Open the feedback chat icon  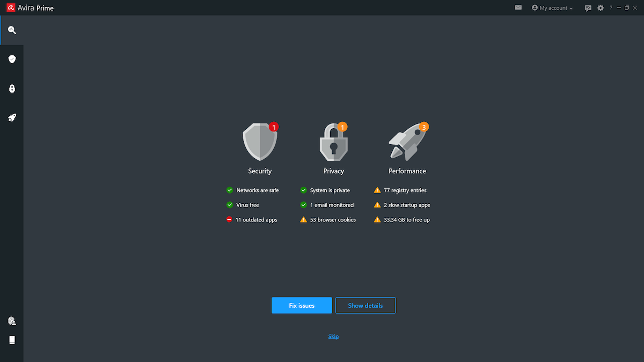pos(588,8)
